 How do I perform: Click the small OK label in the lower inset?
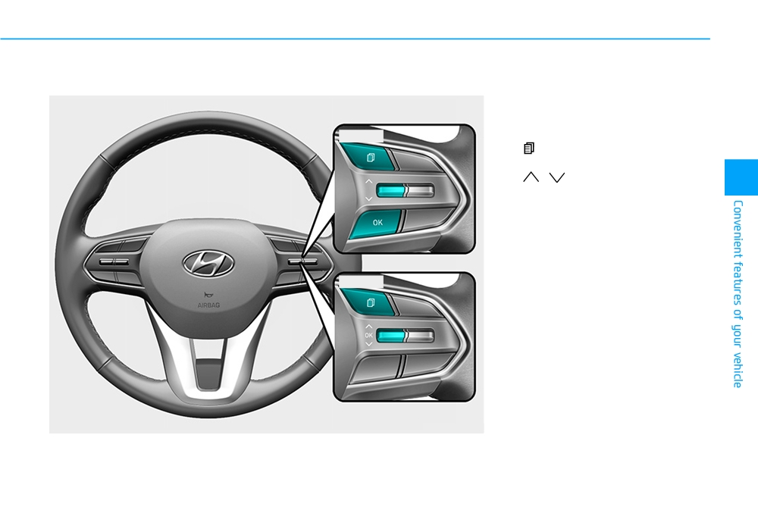pyautogui.click(x=369, y=335)
